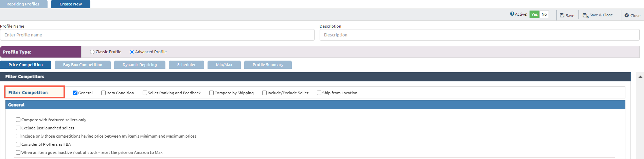Click the Save floppy disk icon
The height and width of the screenshot is (159, 644).
click(562, 15)
